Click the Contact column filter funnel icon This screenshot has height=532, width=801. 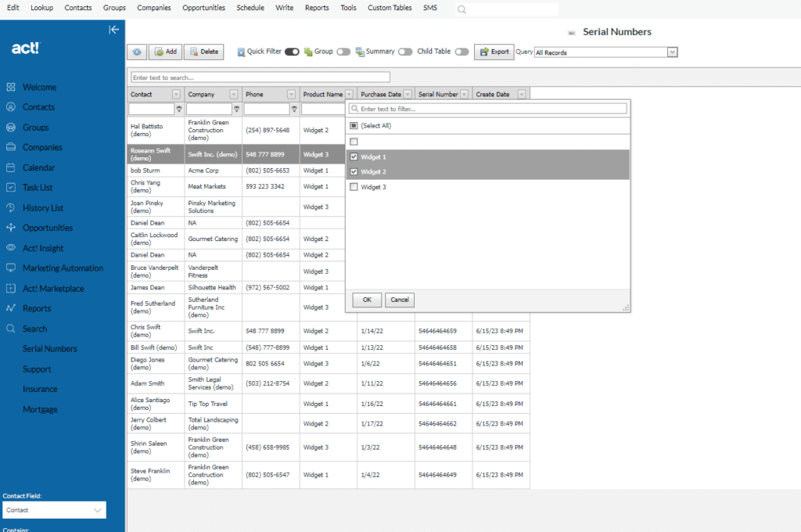pos(179,109)
